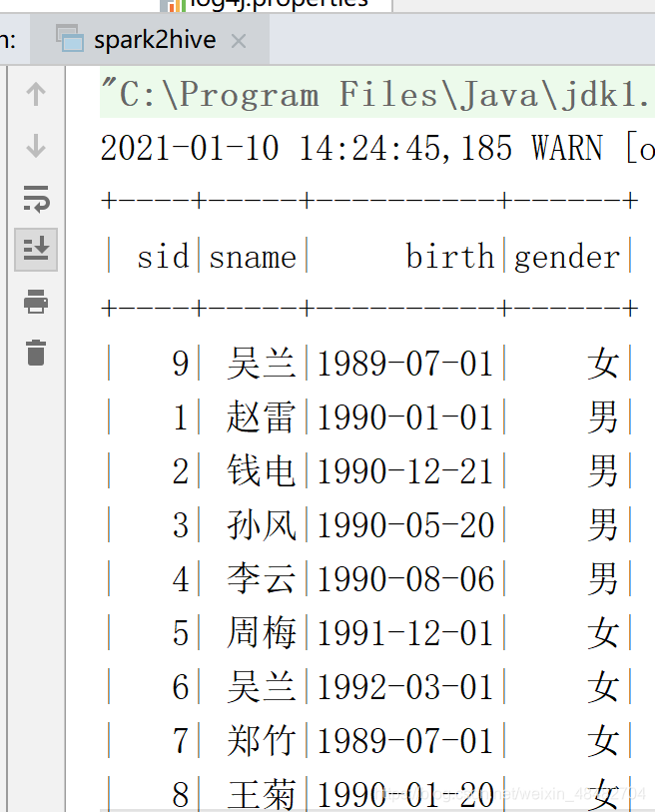Image resolution: width=655 pixels, height=812 pixels.
Task: Click birth date 1990-08-06
Action: tap(405, 579)
